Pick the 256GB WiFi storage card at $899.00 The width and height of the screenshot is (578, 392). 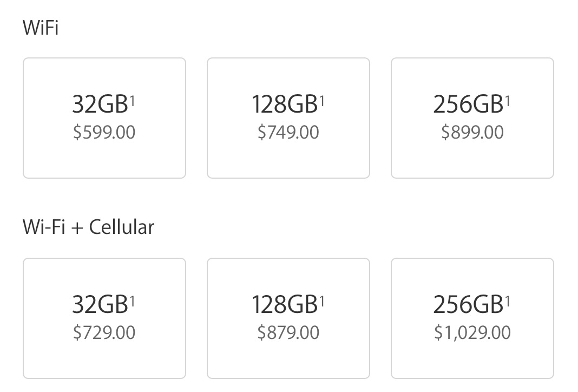472,117
